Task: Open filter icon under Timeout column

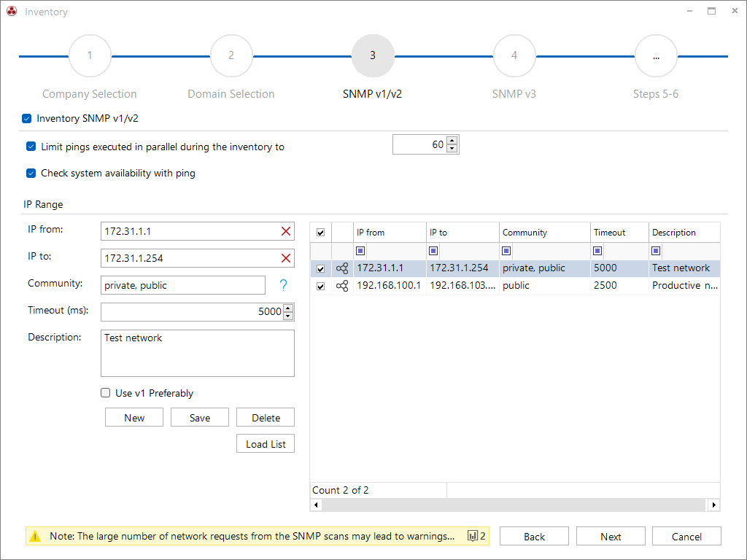Action: pyautogui.click(x=597, y=251)
